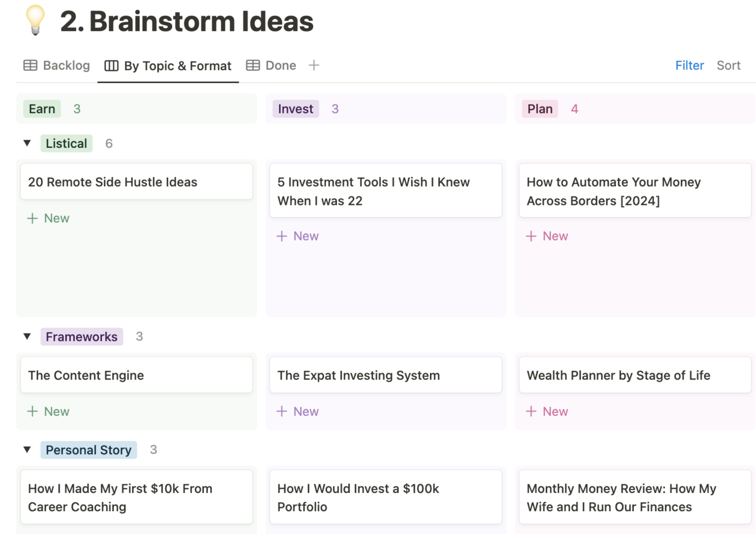Click the board icon for By Topic & Format
This screenshot has height=534, width=756.
tap(111, 66)
